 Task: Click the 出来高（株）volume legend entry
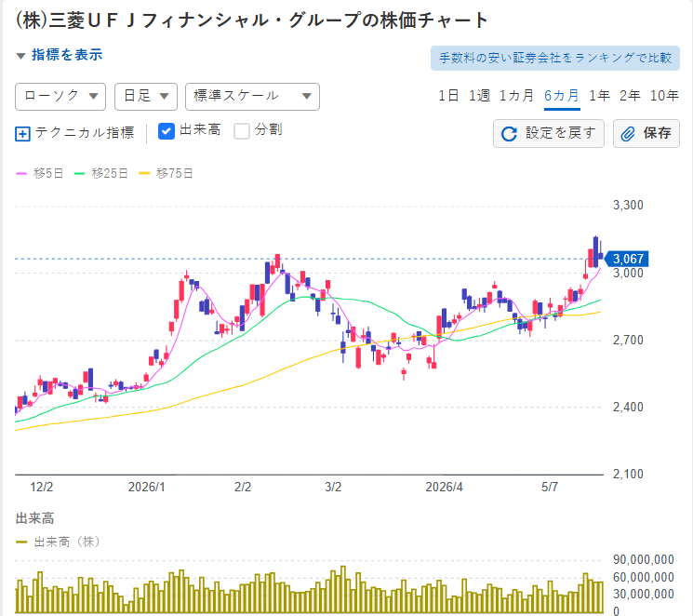tap(58, 542)
